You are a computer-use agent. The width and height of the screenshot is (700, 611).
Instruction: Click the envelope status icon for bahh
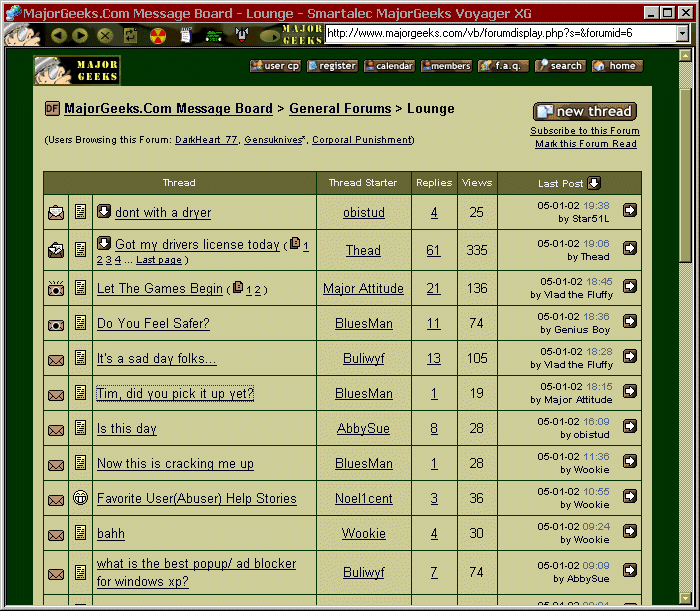[56, 535]
